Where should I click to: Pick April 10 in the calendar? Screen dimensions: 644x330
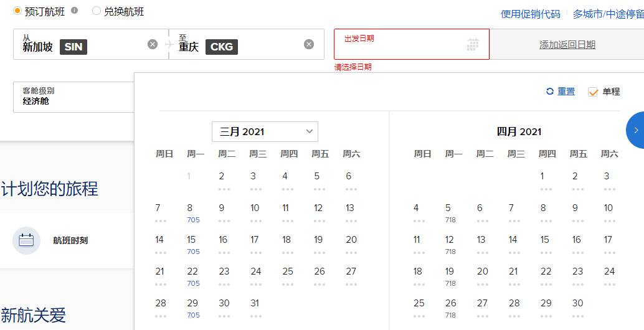coord(609,213)
